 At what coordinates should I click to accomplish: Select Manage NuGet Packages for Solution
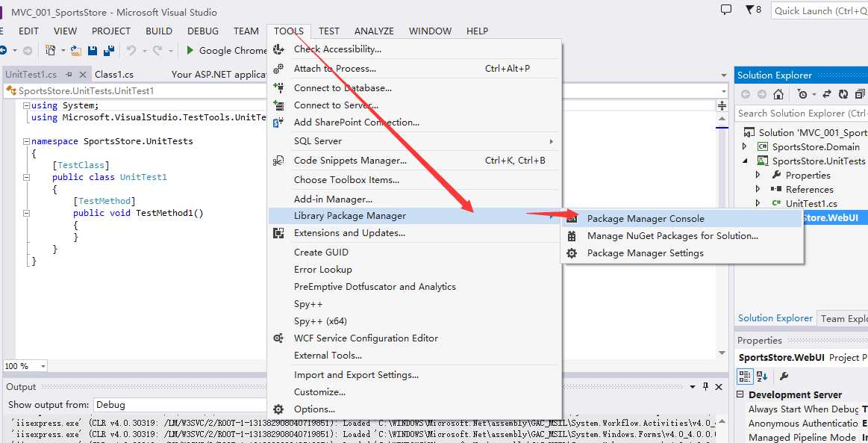(683, 236)
